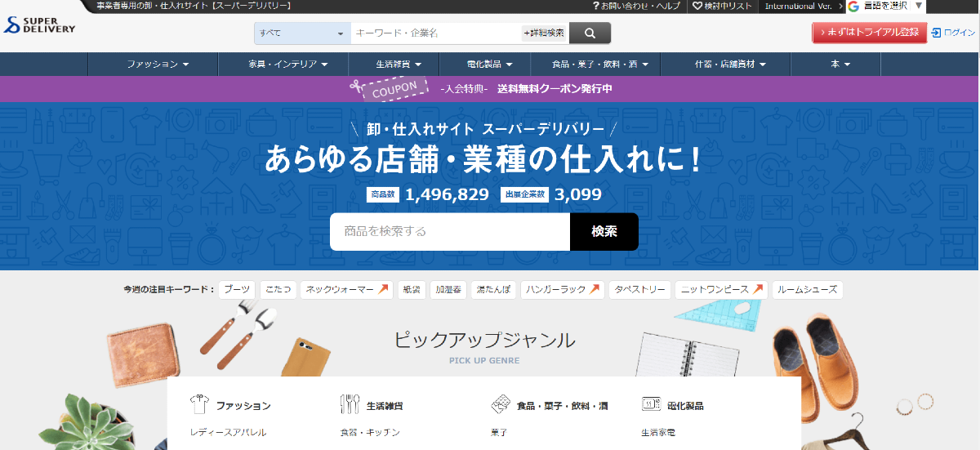Select タペストリー keyword tag

coord(639,289)
